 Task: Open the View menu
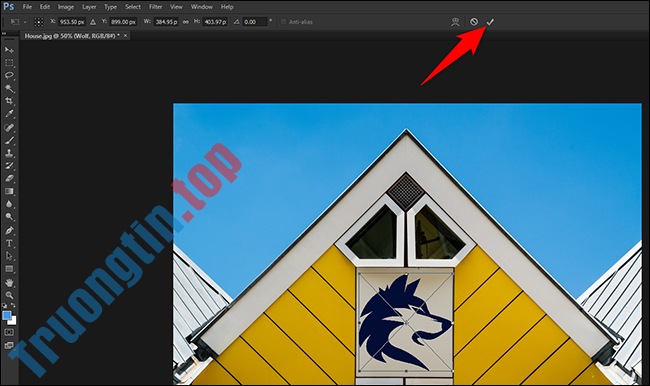176,7
